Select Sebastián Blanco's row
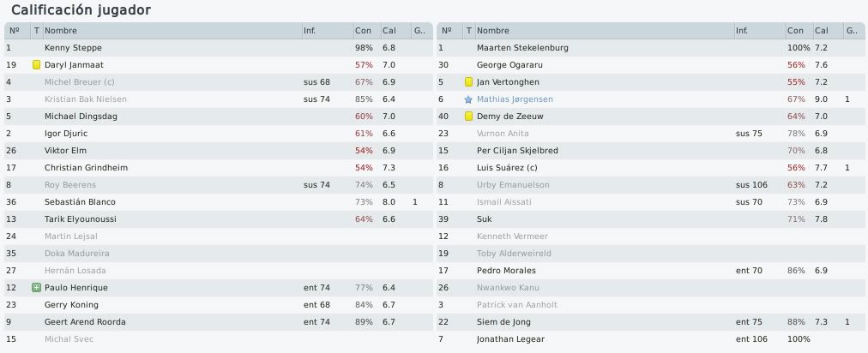The image size is (868, 353). pyautogui.click(x=218, y=202)
